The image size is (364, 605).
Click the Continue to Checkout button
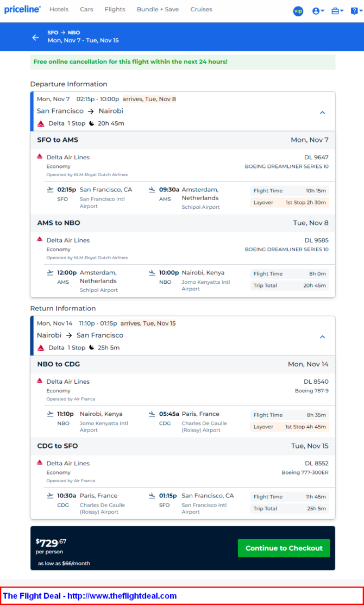tap(284, 548)
